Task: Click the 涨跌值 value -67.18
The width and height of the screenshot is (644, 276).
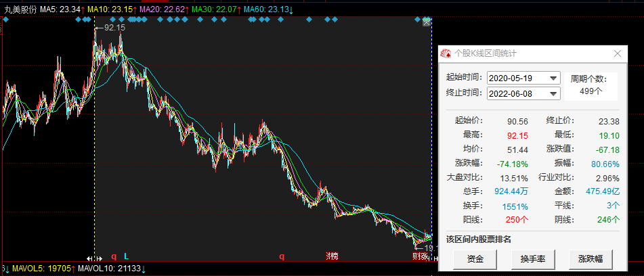Action: pos(607,149)
